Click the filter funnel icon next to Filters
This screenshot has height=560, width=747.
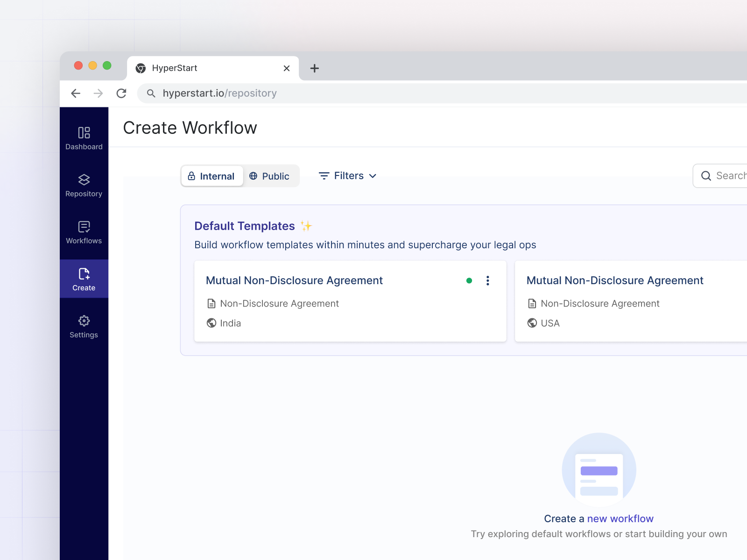324,176
